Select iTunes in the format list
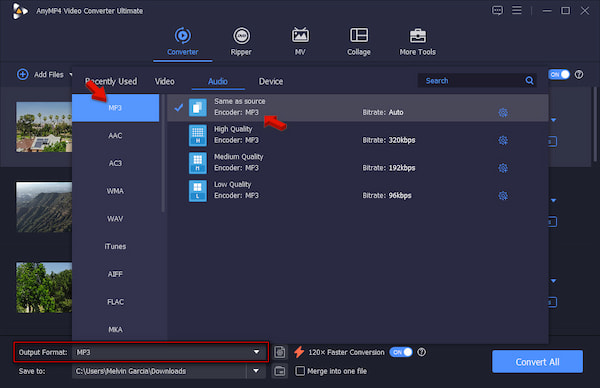600x388 pixels. point(116,246)
